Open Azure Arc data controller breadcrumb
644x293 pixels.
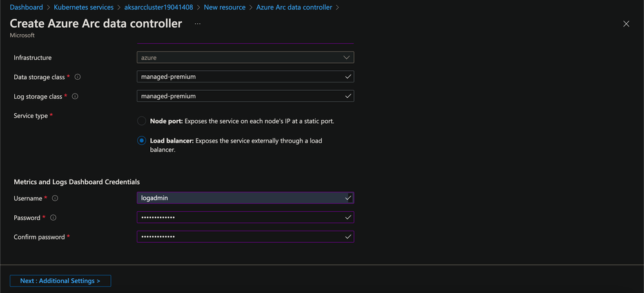click(294, 7)
